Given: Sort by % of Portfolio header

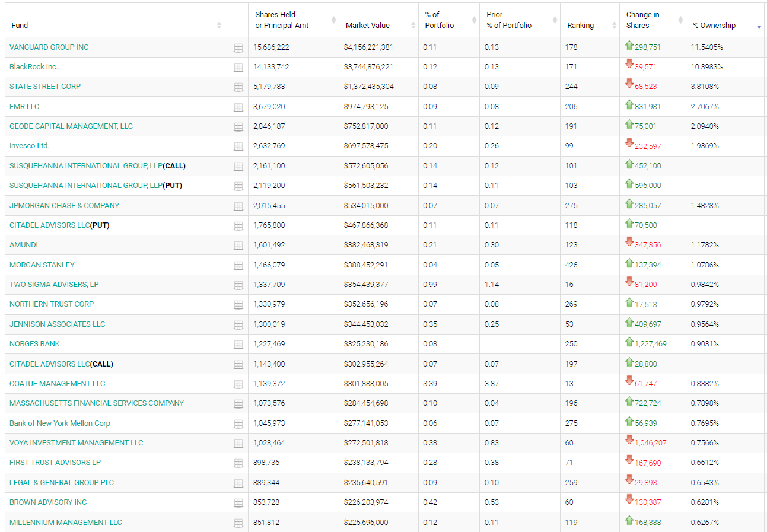Looking at the screenshot, I should point(449,20).
